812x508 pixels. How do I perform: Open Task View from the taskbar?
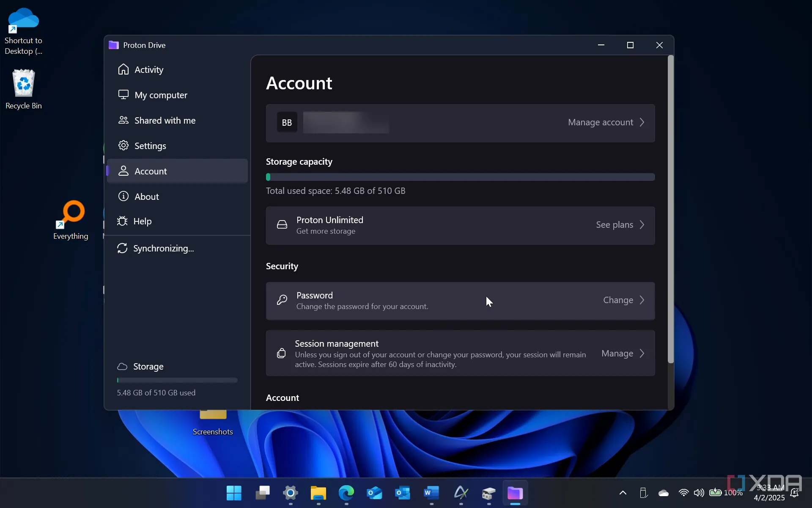(x=262, y=493)
